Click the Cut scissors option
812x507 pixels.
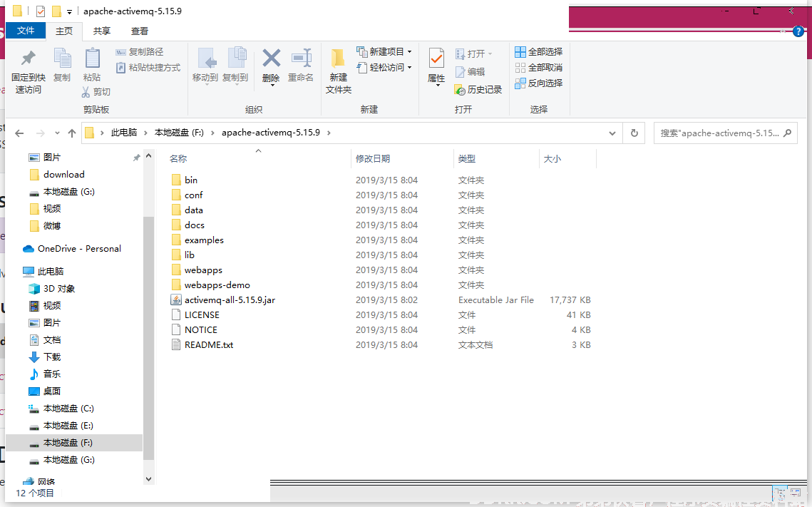[96, 92]
